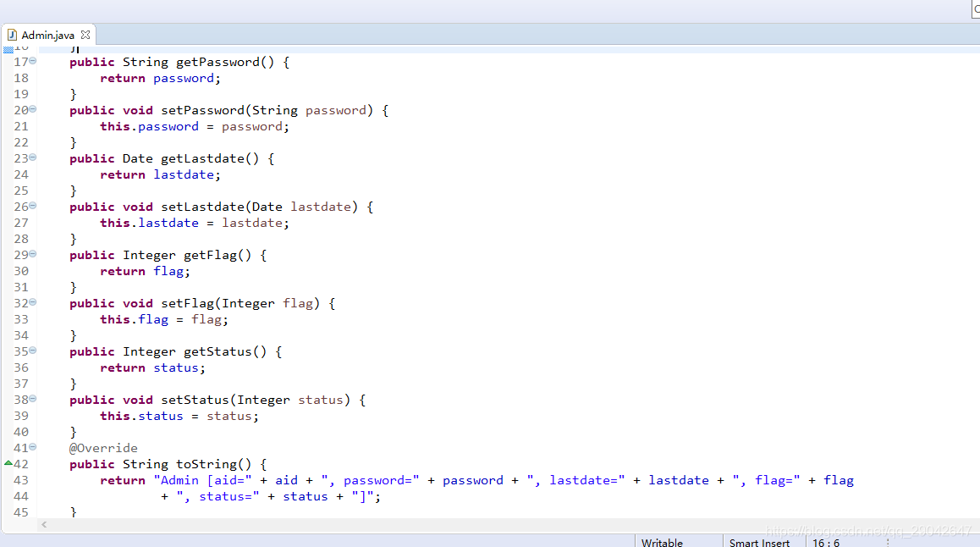
Task: Click getFlag() method name
Action: 217,255
